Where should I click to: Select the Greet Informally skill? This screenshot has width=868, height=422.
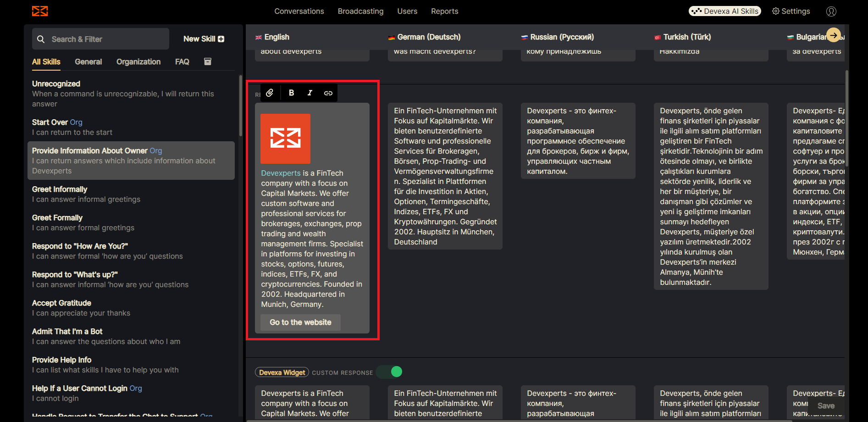[x=131, y=194]
